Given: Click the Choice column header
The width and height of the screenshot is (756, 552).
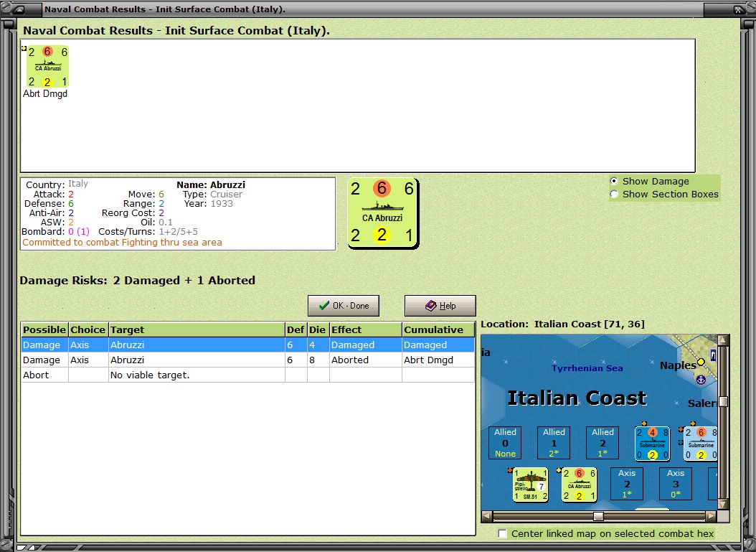Looking at the screenshot, I should 88,330.
